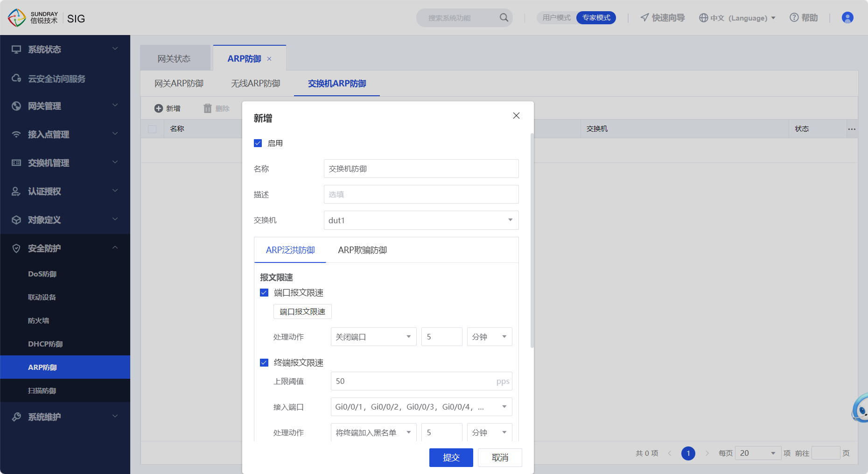Click the system maintenance wrench icon

pyautogui.click(x=16, y=417)
